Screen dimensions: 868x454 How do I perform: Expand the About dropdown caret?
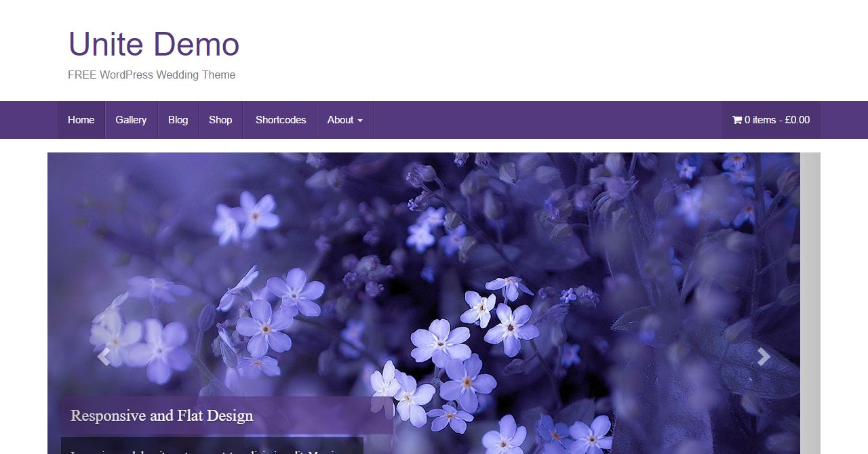click(x=360, y=121)
